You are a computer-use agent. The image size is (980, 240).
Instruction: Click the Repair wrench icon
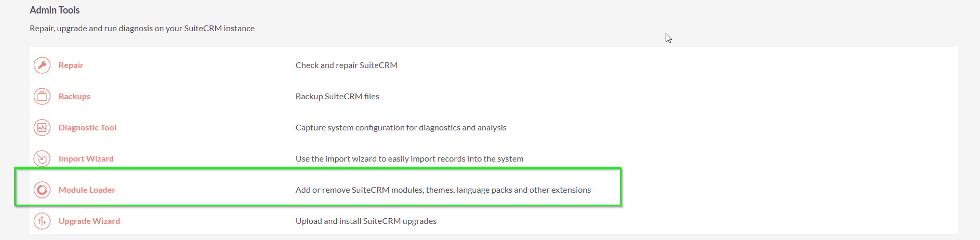click(42, 65)
